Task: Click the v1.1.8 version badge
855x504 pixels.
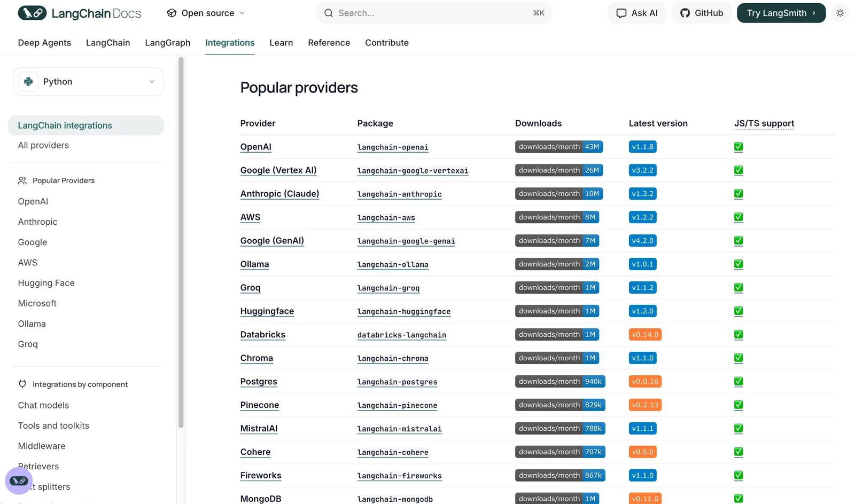Action: tap(642, 147)
